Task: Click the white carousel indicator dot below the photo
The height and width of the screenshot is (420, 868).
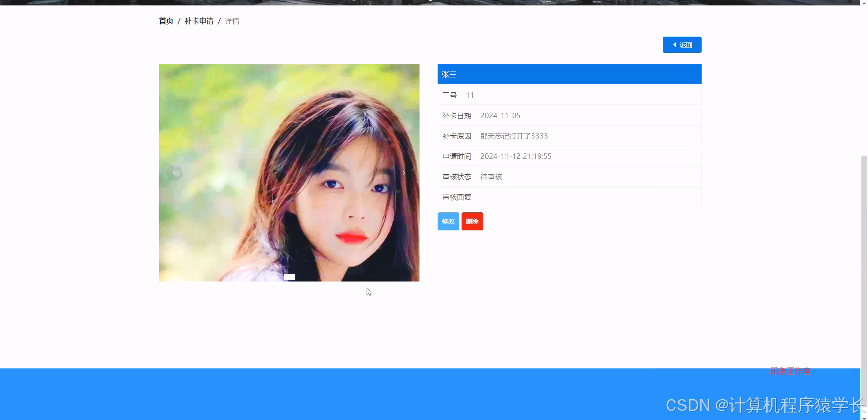Action: (289, 277)
